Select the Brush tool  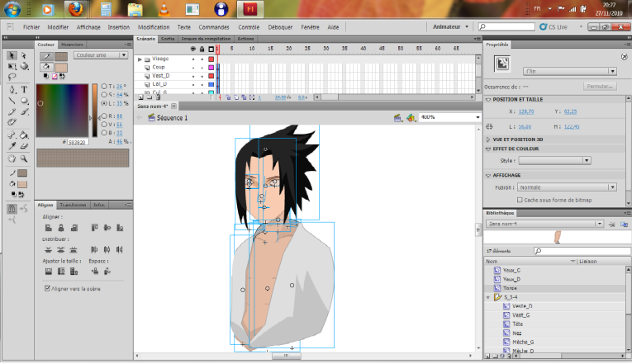click(x=24, y=111)
